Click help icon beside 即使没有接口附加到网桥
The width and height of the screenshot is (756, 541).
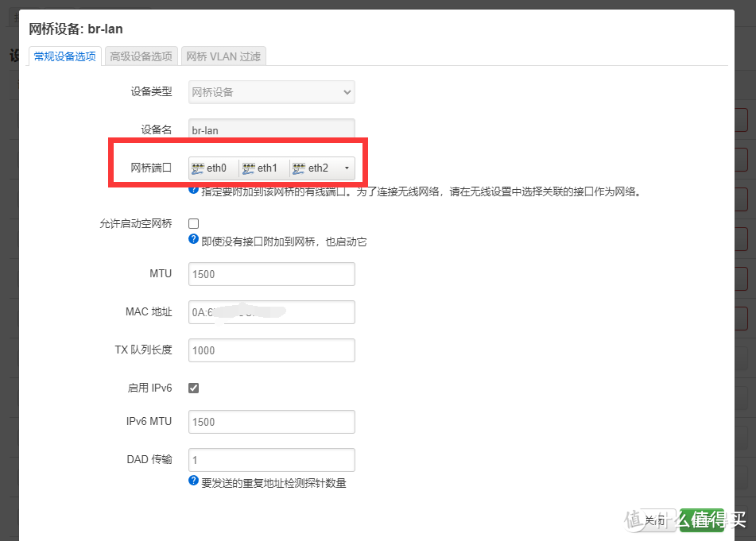point(193,239)
